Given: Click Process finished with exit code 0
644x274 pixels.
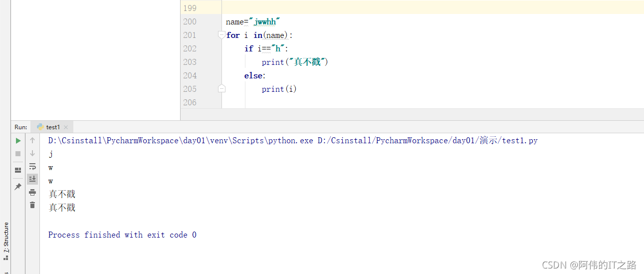Looking at the screenshot, I should pyautogui.click(x=122, y=235).
